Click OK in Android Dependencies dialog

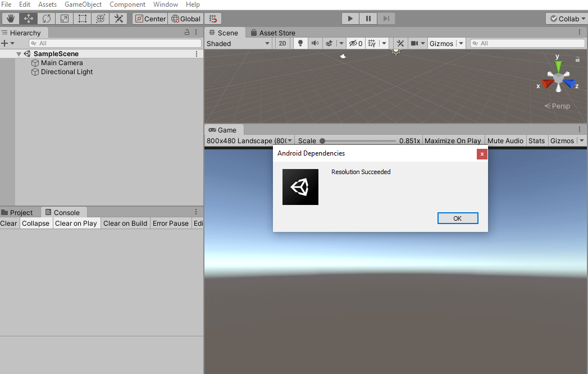(x=458, y=218)
